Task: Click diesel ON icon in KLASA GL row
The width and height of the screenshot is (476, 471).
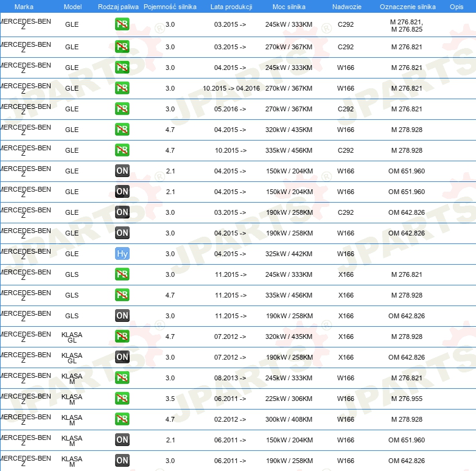Action: tap(122, 357)
